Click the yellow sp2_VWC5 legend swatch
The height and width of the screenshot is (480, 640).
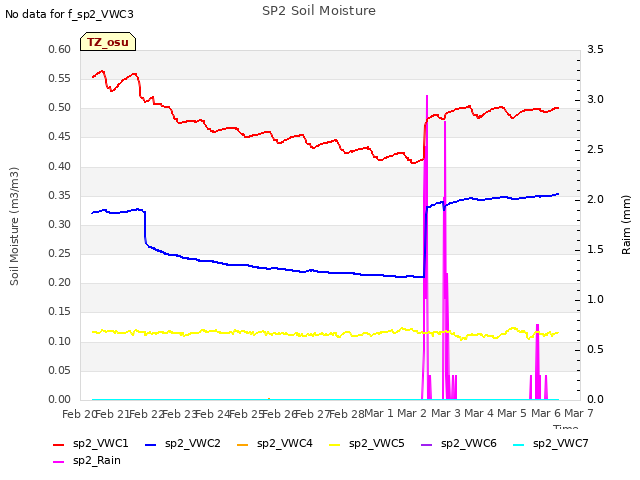[335, 445]
